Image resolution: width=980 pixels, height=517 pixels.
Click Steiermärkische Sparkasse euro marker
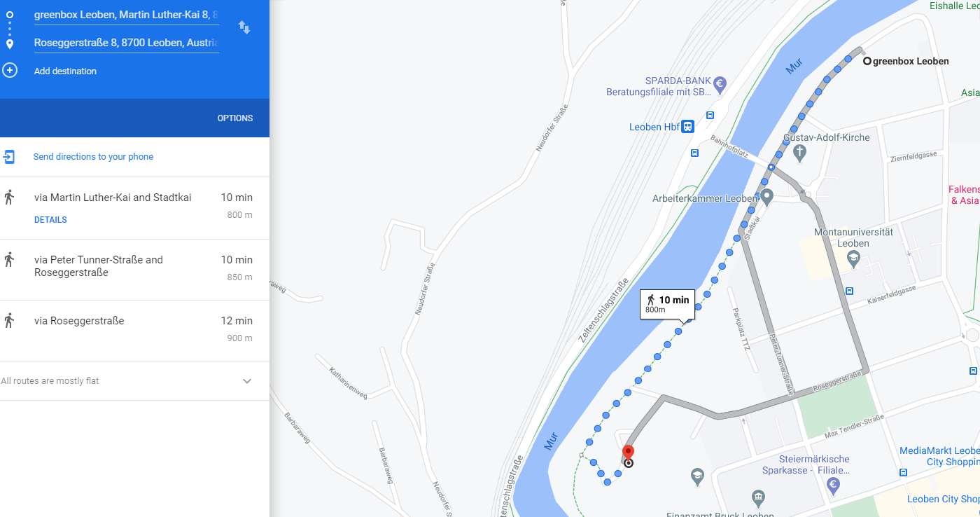pyautogui.click(x=833, y=485)
